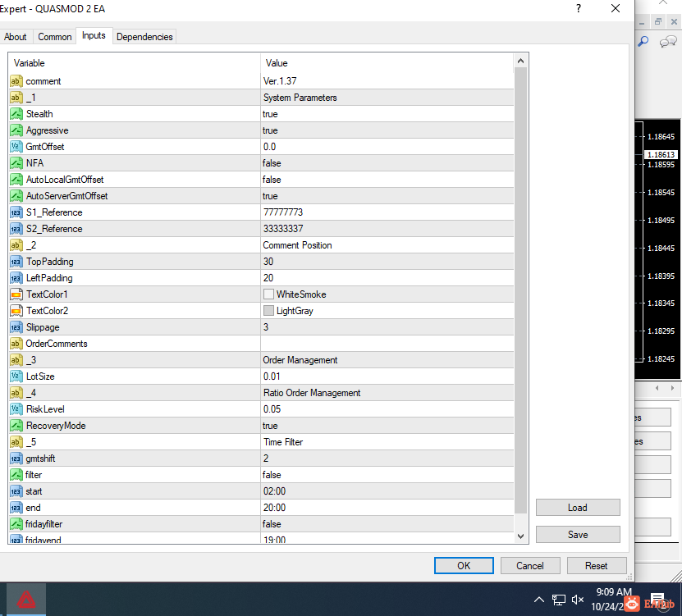Click the red triangle taskbar app icon
Image resolution: width=682 pixels, height=616 pixels.
click(x=26, y=600)
